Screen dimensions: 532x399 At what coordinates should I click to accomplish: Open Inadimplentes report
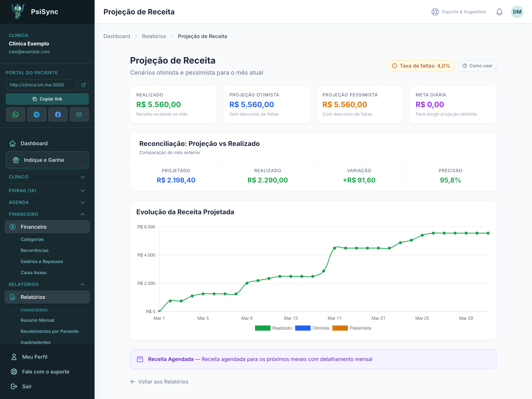[x=35, y=342]
